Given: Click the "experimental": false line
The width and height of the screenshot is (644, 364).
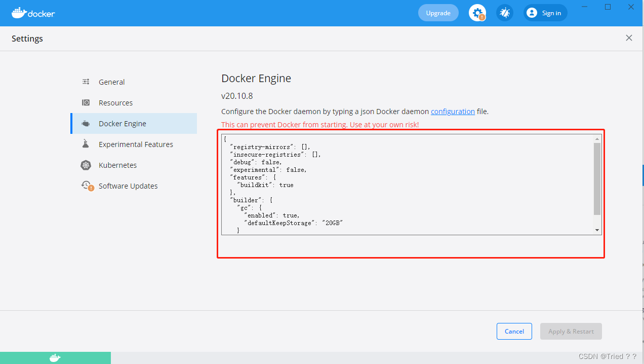Looking at the screenshot, I should 268,170.
